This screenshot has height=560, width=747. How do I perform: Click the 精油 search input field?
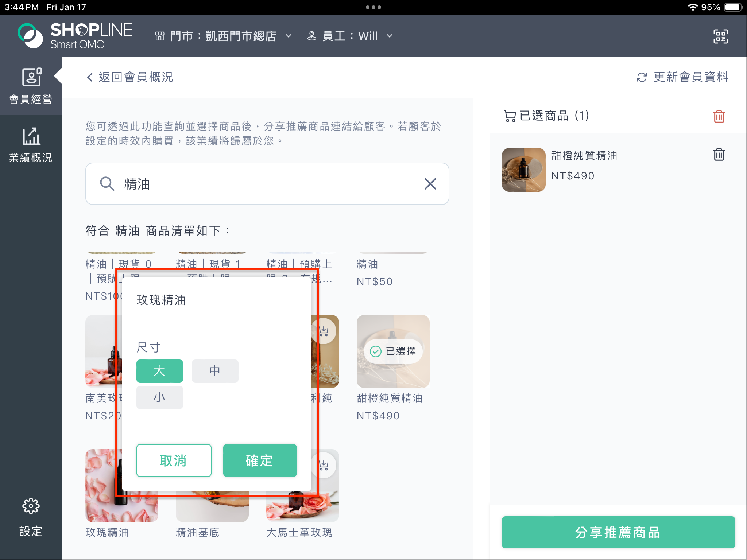click(x=267, y=184)
